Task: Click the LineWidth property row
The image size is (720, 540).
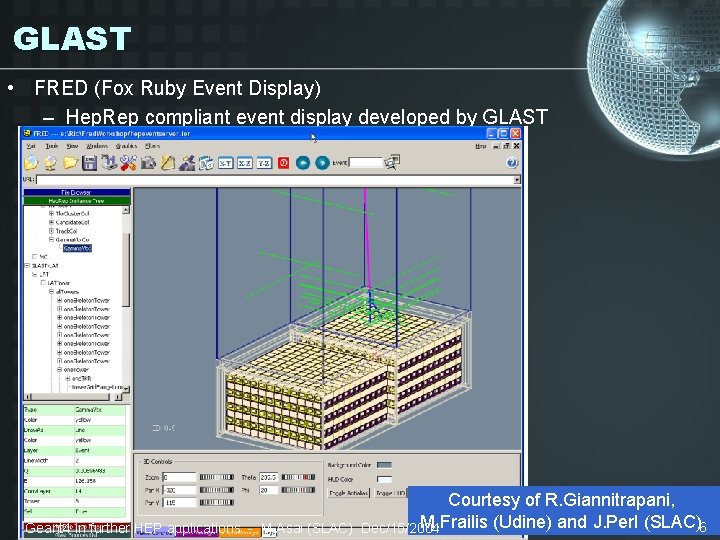Action: tap(74, 461)
